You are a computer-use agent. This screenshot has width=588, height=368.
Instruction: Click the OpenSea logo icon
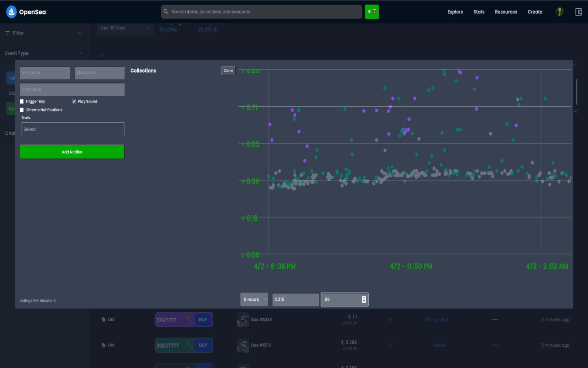(11, 12)
